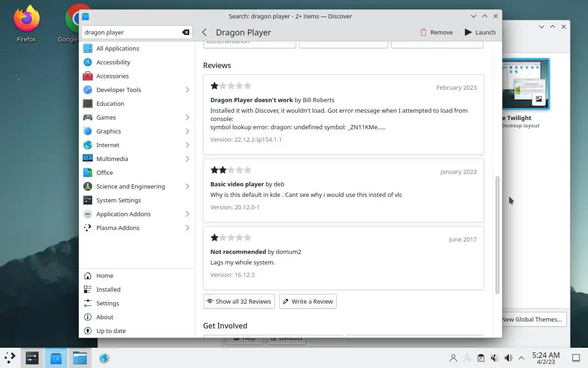The width and height of the screenshot is (588, 368).
Task: Open Dolphin file manager from taskbar
Action: (80, 358)
